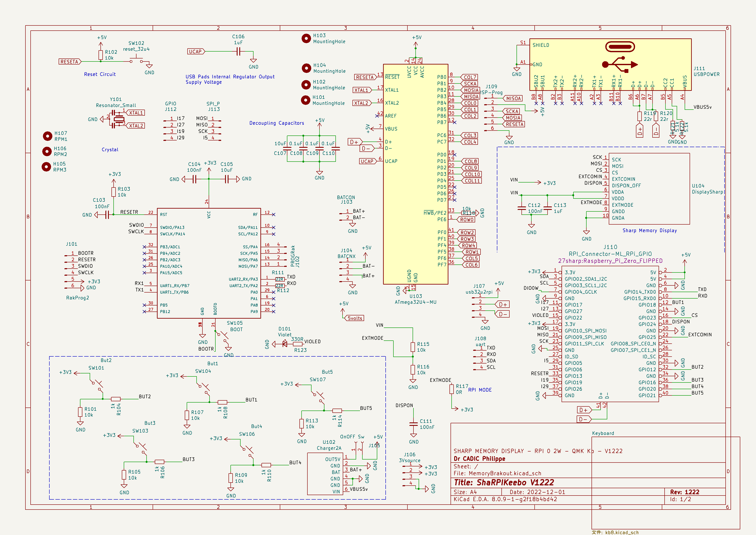756x535 pixels.
Task: Click the H107 RPM1 mounting hole
Action: (x=48, y=136)
